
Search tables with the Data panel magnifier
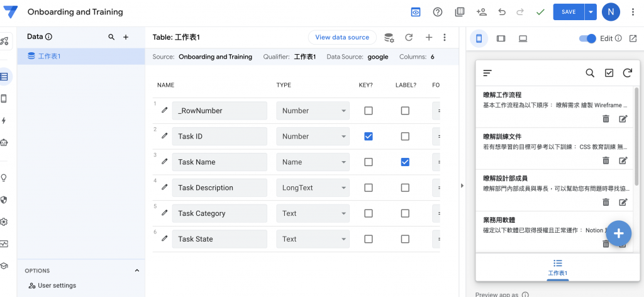111,37
